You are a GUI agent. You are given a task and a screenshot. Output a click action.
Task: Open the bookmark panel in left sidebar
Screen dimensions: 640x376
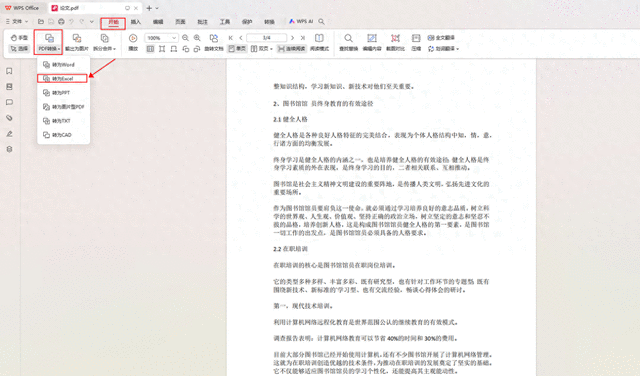9,71
